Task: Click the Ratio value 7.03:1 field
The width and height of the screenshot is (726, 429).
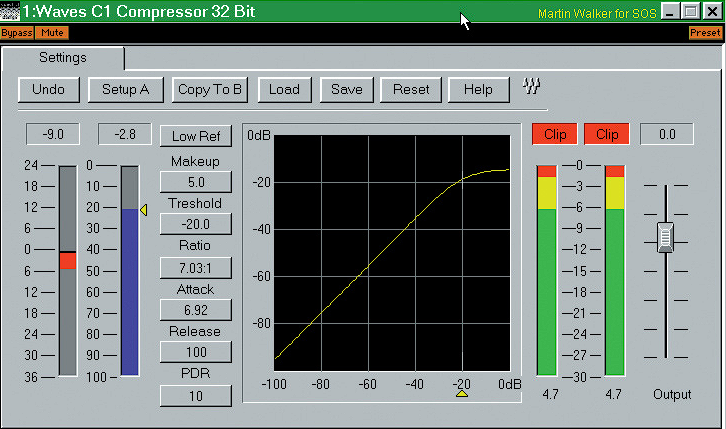Action: pos(196,268)
